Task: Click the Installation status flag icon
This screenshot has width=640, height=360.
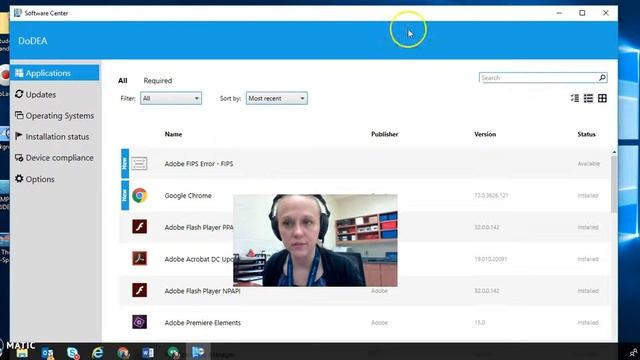Action: tap(18, 136)
